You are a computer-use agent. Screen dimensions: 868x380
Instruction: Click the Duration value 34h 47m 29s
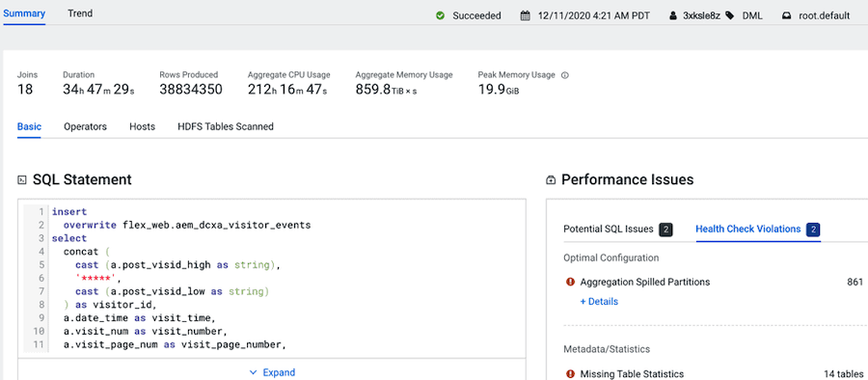point(98,89)
